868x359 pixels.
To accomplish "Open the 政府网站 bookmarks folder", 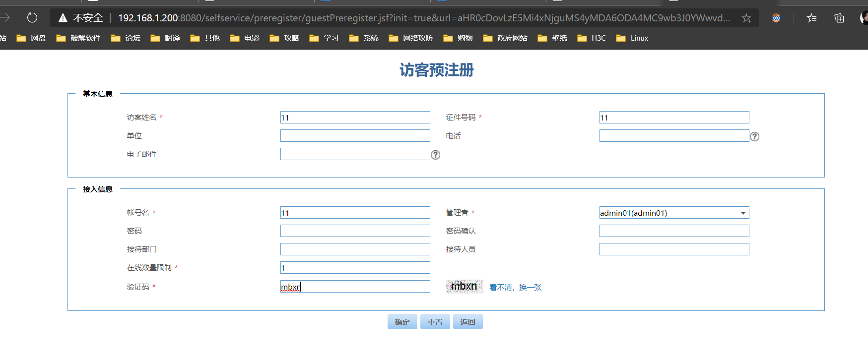I will click(x=505, y=38).
